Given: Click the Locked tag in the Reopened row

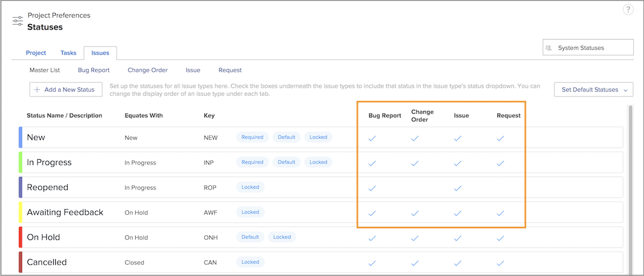Looking at the screenshot, I should click(250, 188).
